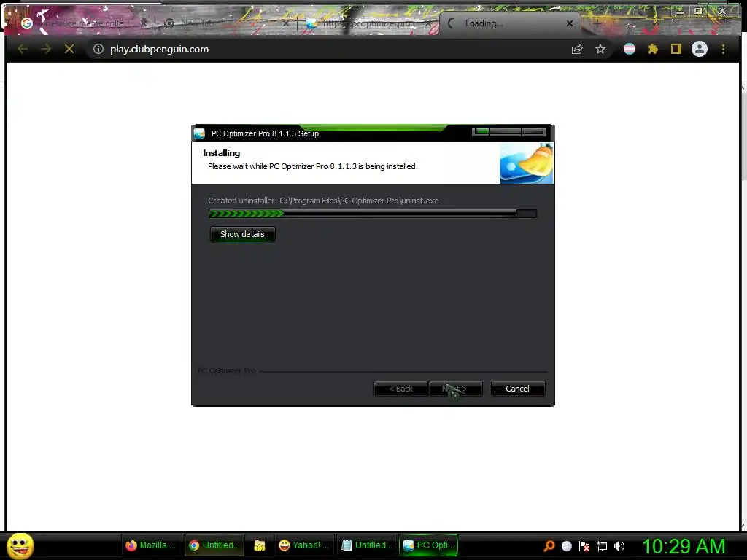Click the security flag tray icon

(x=584, y=546)
